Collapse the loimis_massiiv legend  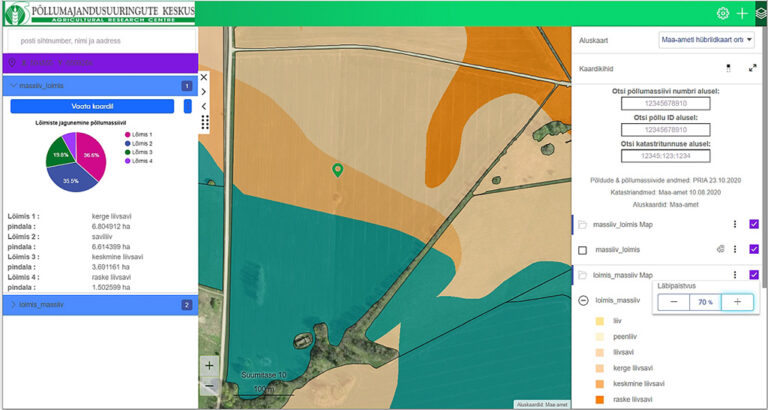[x=583, y=300]
